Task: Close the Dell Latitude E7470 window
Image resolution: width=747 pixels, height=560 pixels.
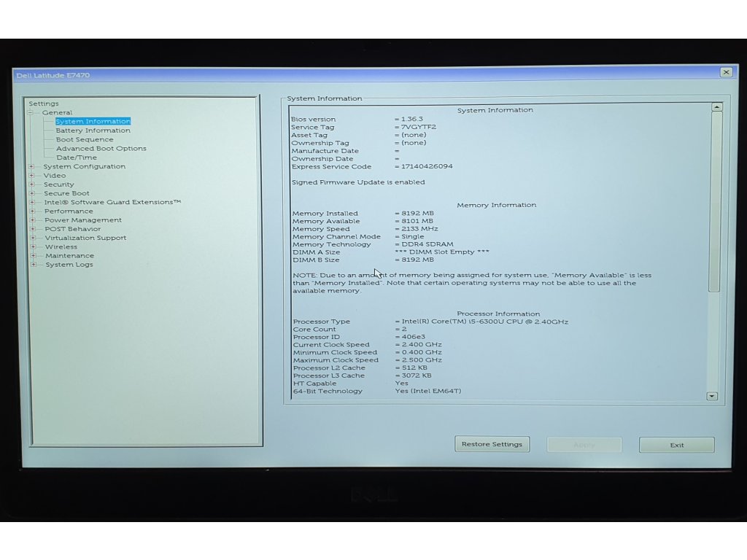Action: coord(726,72)
